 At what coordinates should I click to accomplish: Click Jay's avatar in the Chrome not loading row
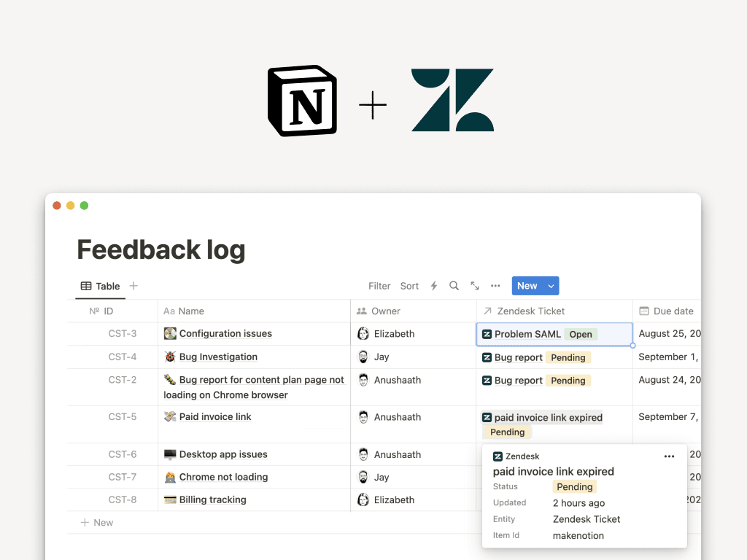tap(363, 477)
